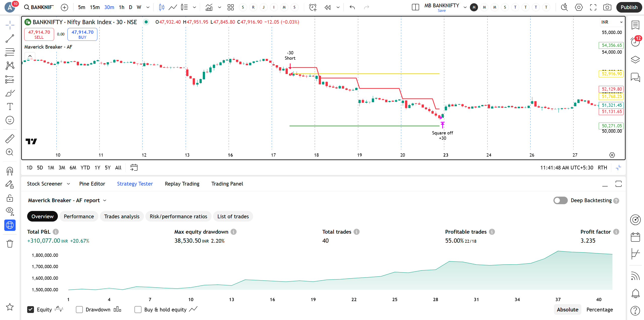Viewport: 644px width, 320px height.
Task: Open the Fibonacci retracement tools
Action: [10, 52]
